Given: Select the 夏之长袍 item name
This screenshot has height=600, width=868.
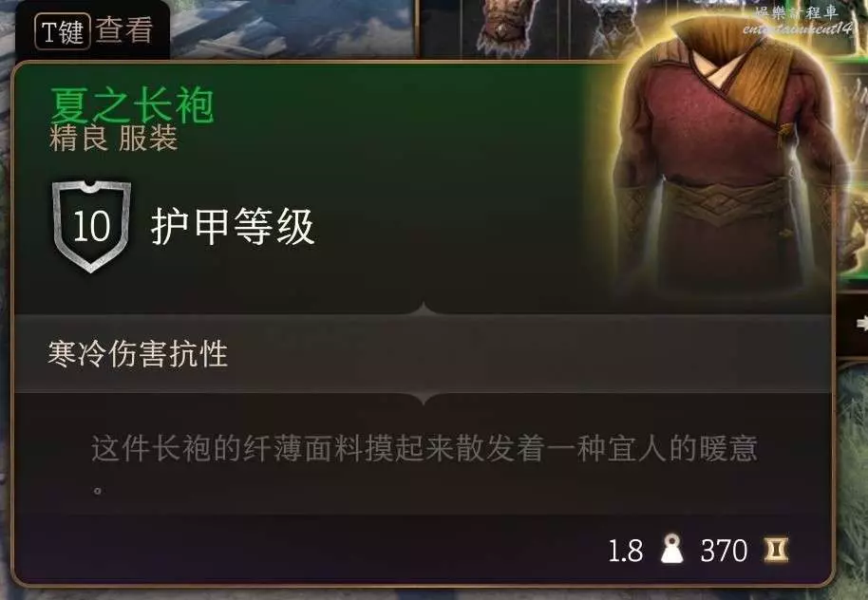Looking at the screenshot, I should click(x=132, y=104).
